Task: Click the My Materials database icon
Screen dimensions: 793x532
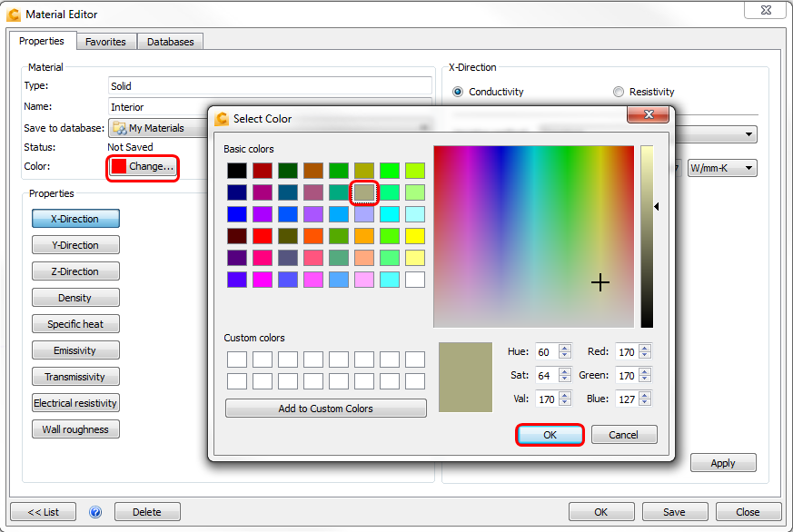Action: [x=116, y=127]
